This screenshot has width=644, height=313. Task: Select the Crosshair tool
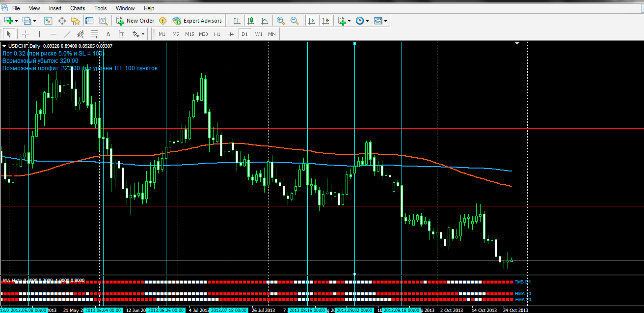tap(26, 34)
